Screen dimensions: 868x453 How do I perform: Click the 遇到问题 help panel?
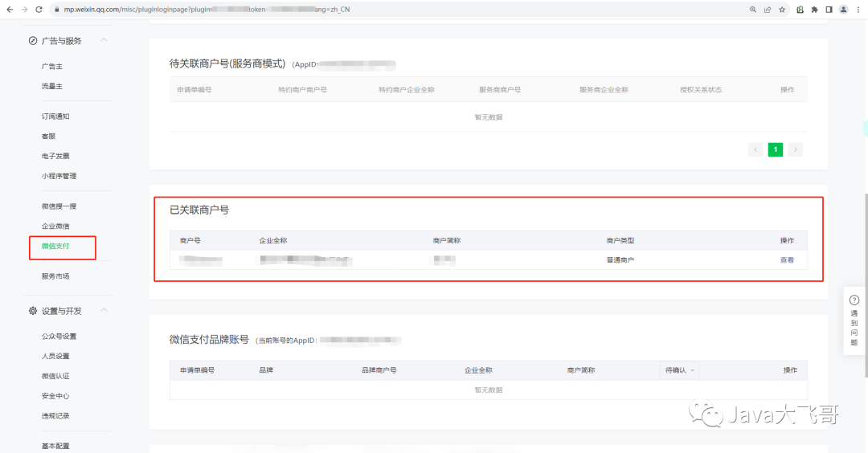pyautogui.click(x=854, y=320)
